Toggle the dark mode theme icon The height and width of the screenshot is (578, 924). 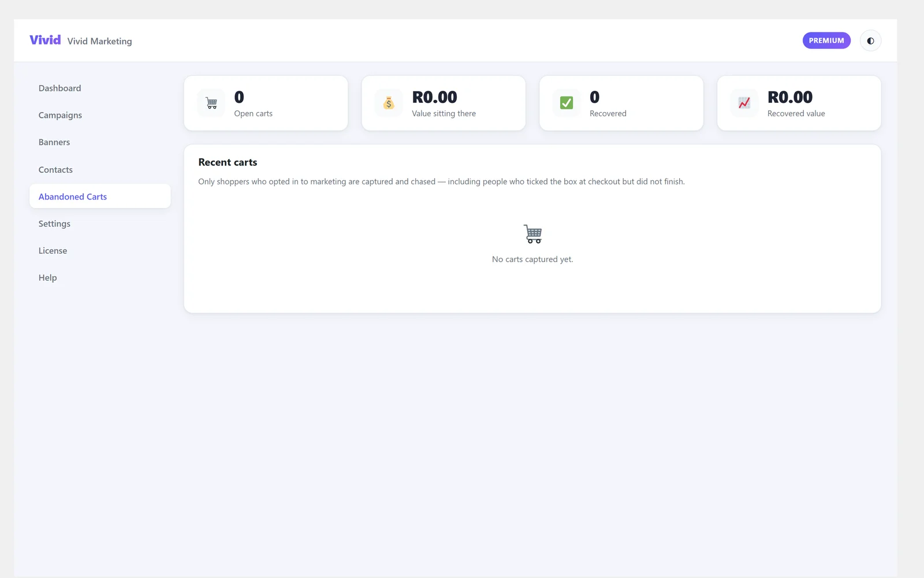(x=870, y=41)
